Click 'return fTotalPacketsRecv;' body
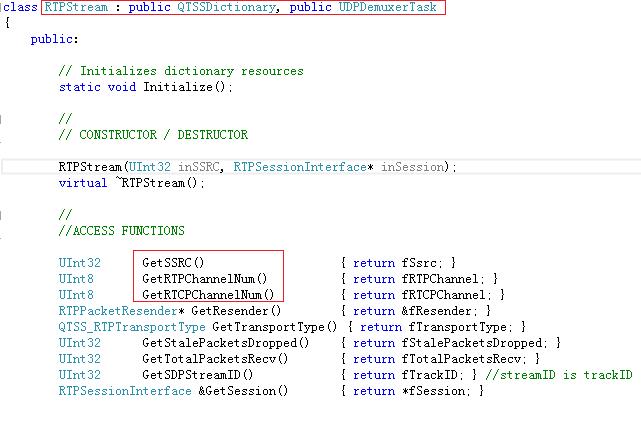Viewport: 641px width, 421px height. pyautogui.click(x=439, y=359)
